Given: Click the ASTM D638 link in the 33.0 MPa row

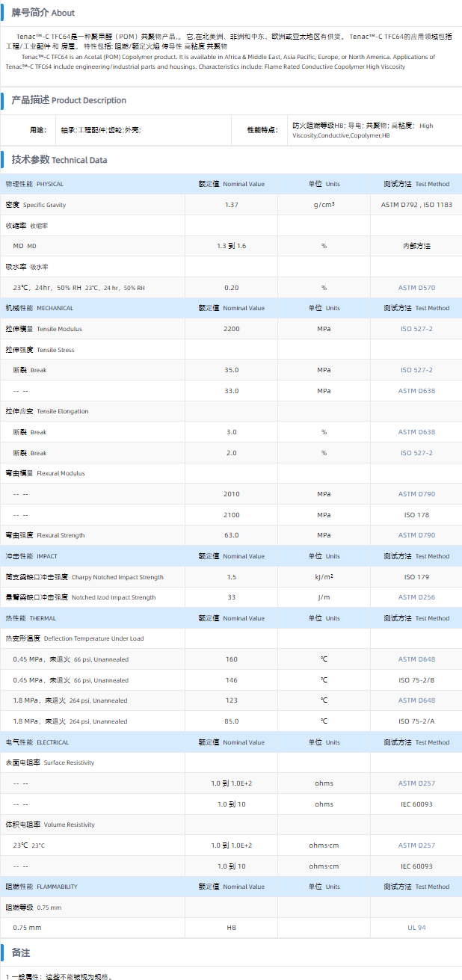Looking at the screenshot, I should pyautogui.click(x=416, y=391).
